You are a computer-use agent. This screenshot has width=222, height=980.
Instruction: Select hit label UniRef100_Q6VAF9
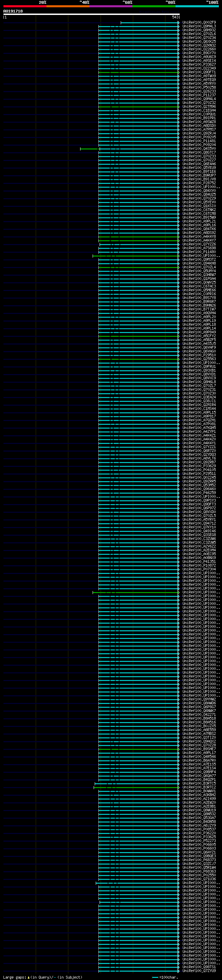coord(199,347)
